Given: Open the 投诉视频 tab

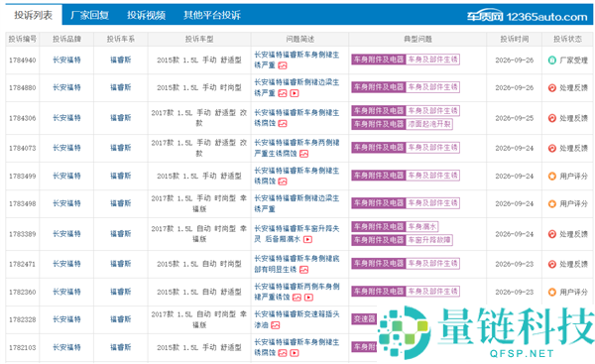Looking at the screenshot, I should 146,15.
